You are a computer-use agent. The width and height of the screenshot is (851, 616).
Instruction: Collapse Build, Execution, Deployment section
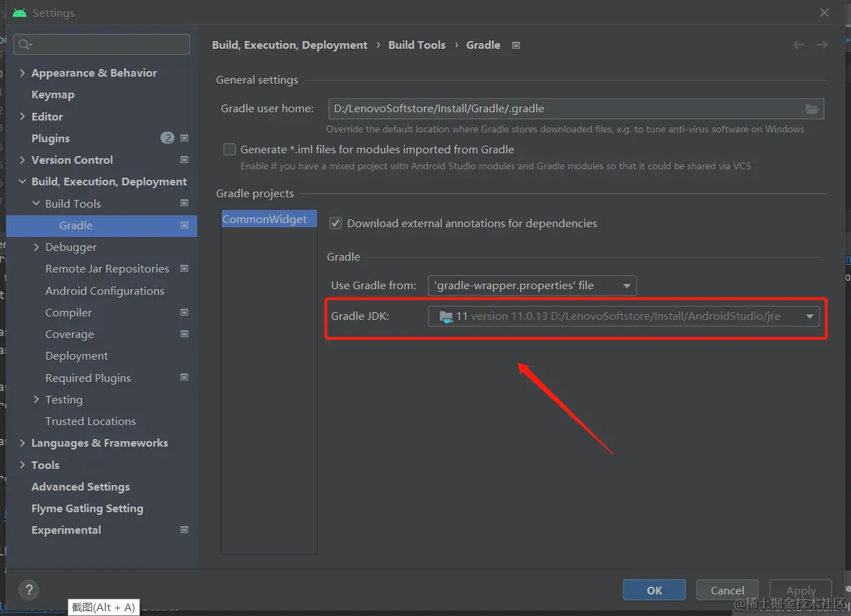tap(23, 181)
